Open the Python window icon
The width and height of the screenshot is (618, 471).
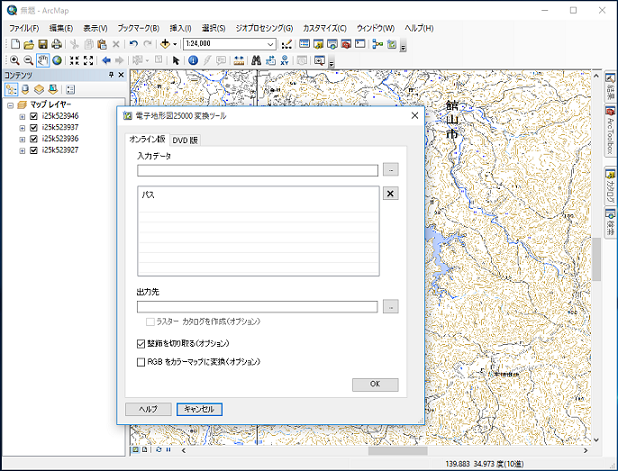[x=360, y=44]
